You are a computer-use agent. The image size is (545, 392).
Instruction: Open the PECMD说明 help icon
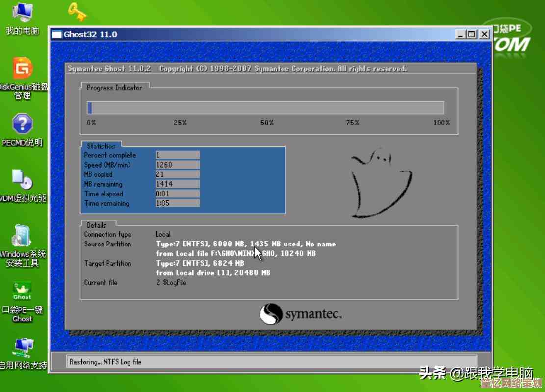tap(22, 124)
